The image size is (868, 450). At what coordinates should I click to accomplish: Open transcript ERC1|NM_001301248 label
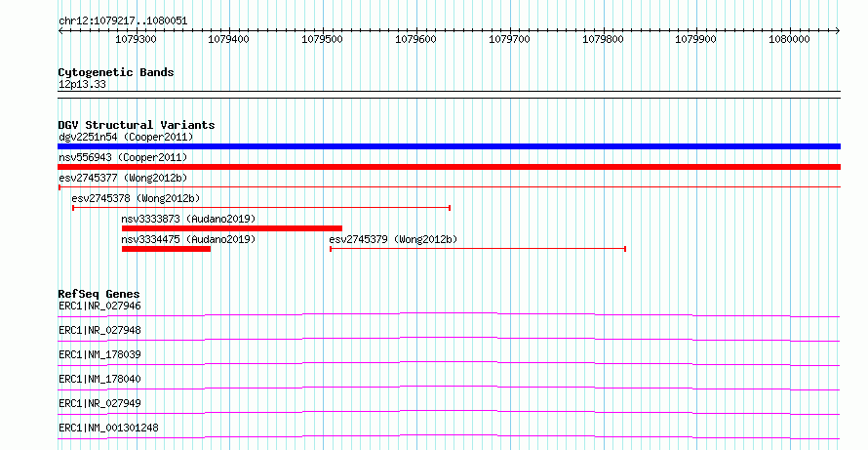point(108,428)
